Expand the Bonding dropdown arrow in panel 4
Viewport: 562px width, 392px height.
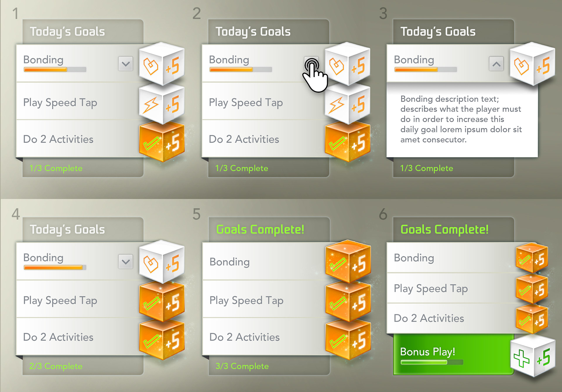coord(126,261)
